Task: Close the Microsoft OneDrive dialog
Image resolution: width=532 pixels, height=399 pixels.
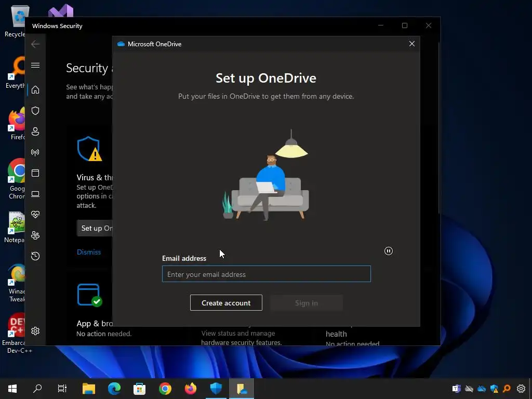Action: click(x=412, y=44)
